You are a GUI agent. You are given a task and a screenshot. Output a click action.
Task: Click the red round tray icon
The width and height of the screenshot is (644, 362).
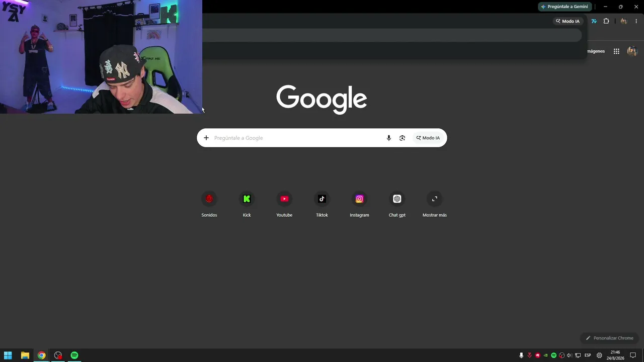(x=537, y=355)
